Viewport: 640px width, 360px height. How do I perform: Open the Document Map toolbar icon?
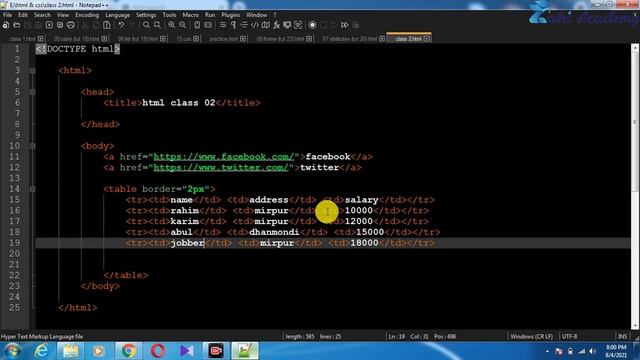pyautogui.click(x=266, y=25)
